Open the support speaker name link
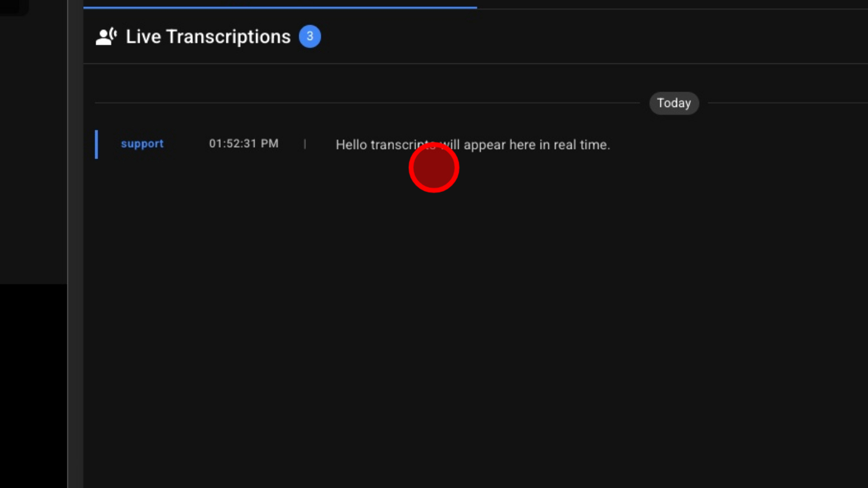Viewport: 868px width, 488px height. [142, 144]
